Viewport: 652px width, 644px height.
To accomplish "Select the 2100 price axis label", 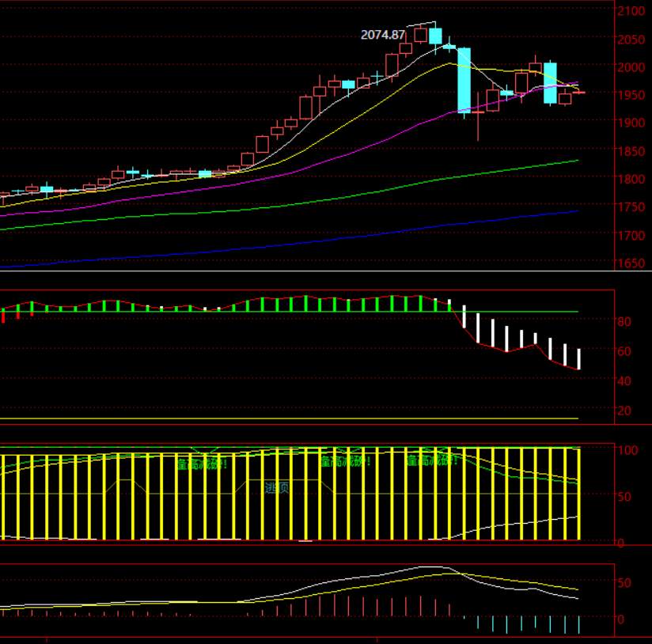I will click(x=631, y=11).
